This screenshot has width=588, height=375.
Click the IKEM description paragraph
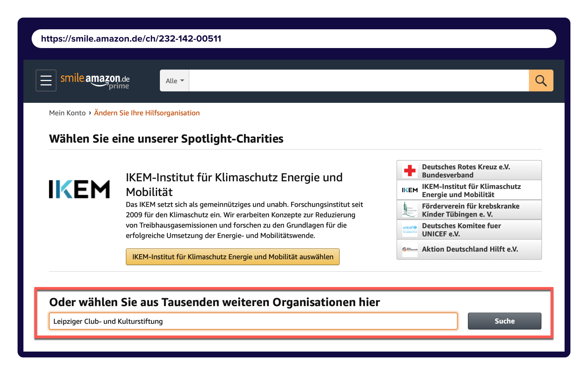coord(245,220)
